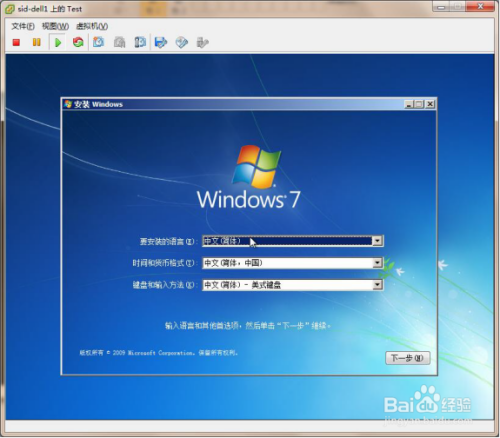Click the yellow Suspend pause icon
Screen dimensions: 500x438
[x=36, y=42]
